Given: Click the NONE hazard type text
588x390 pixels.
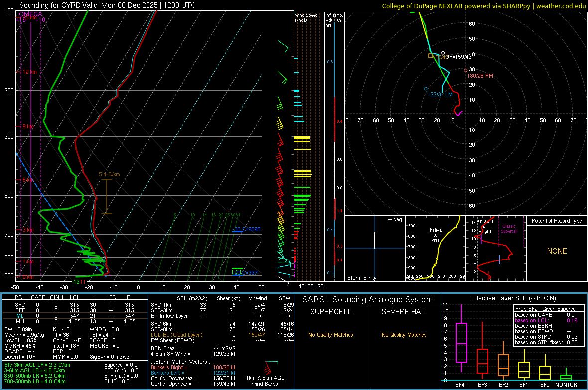Looking at the screenshot, I should [557, 251].
